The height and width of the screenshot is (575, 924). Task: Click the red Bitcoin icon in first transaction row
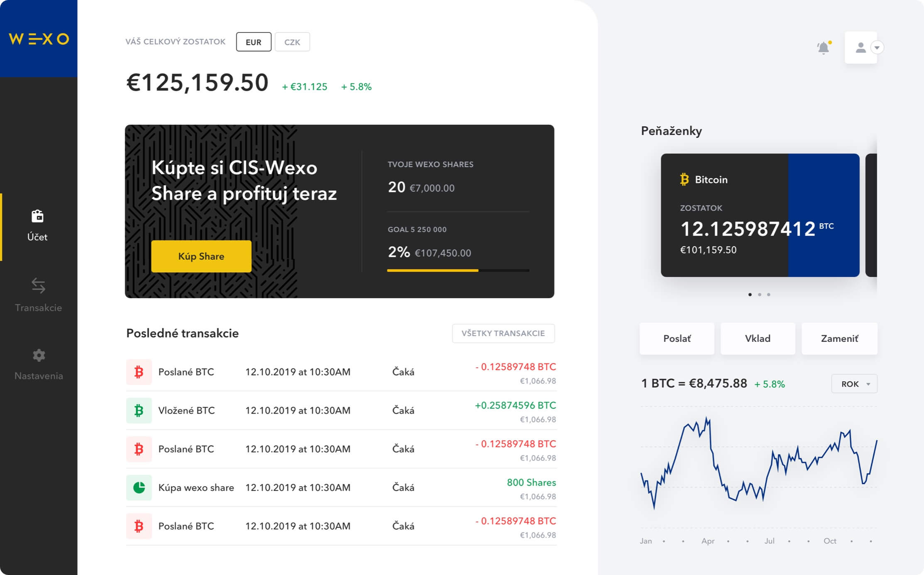[139, 372]
